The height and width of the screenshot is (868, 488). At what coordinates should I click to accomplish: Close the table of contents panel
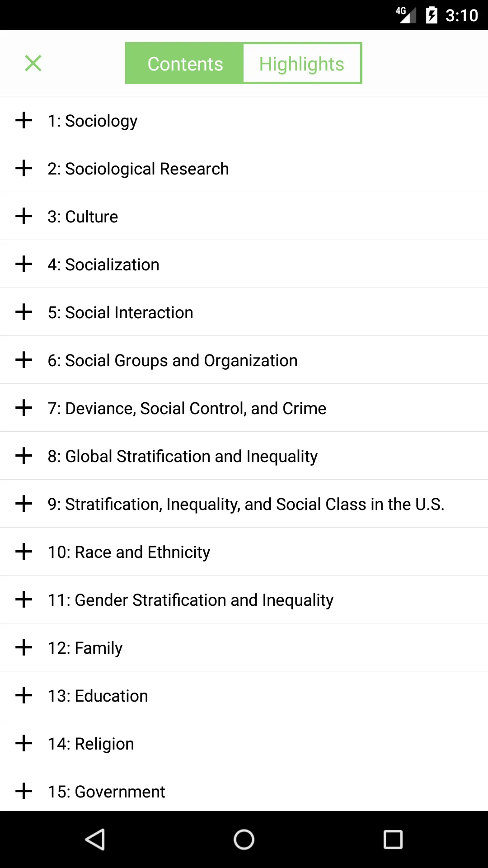[x=33, y=63]
